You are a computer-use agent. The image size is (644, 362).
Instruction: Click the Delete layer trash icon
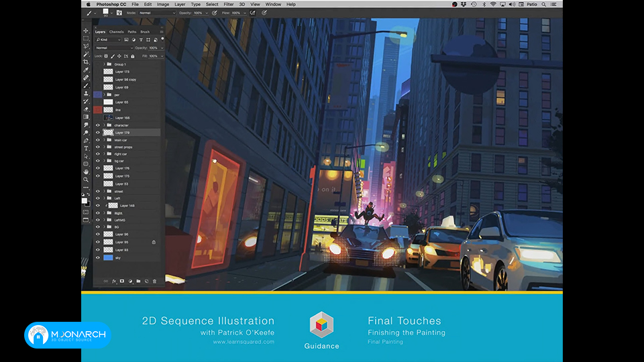154,281
